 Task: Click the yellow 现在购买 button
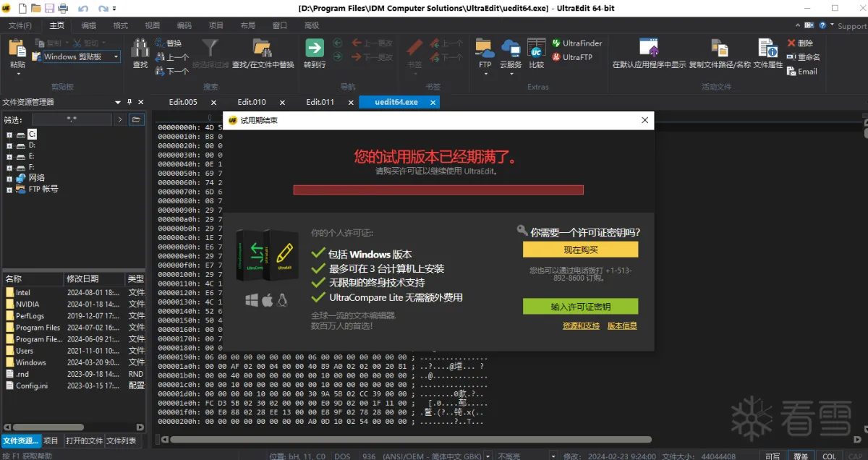tap(580, 250)
